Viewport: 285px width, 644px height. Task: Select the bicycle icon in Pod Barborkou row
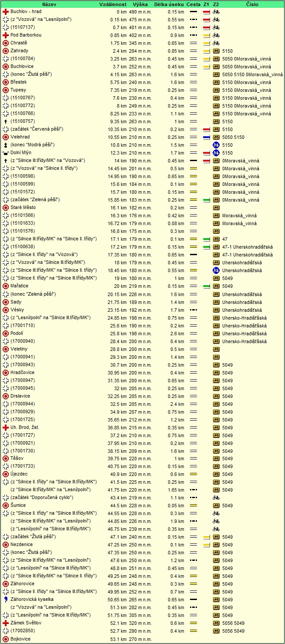point(216,35)
